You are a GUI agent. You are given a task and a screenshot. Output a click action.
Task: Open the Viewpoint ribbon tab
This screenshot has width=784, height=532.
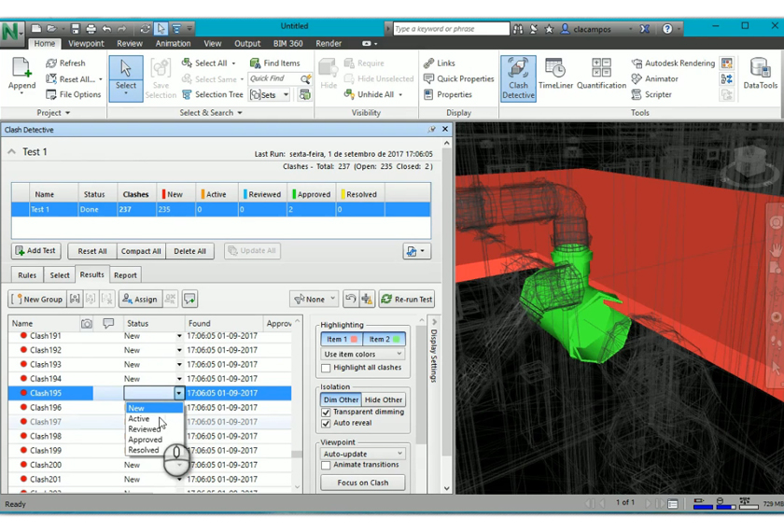(86, 43)
